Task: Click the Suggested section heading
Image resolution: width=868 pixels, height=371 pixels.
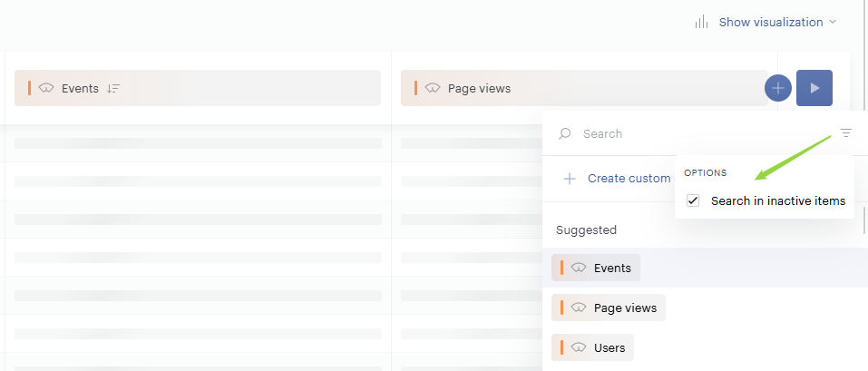Action: (586, 229)
